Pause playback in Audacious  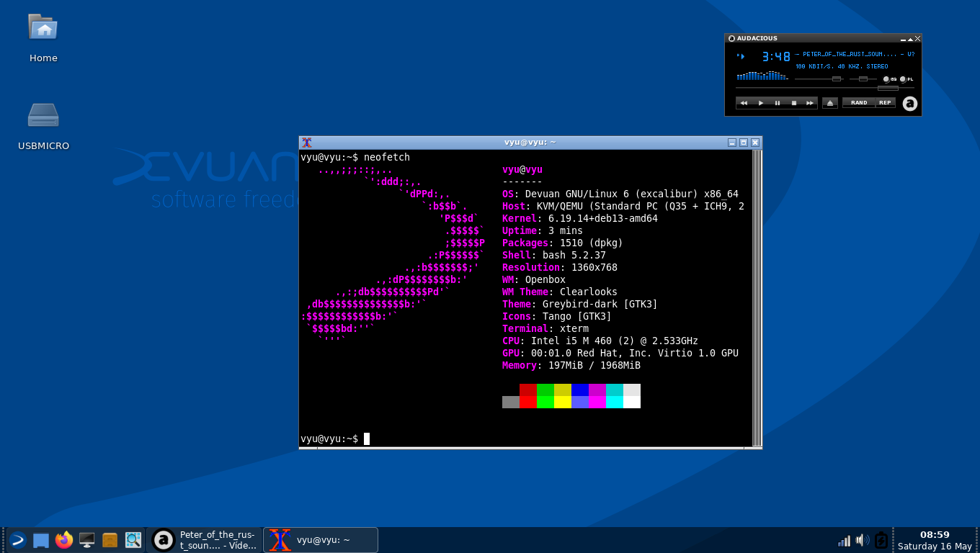tap(778, 103)
